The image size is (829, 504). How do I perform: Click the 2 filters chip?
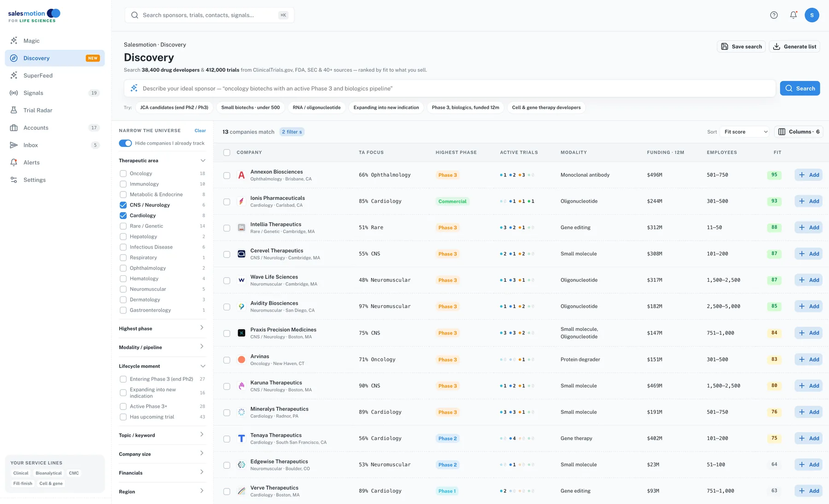(x=292, y=132)
